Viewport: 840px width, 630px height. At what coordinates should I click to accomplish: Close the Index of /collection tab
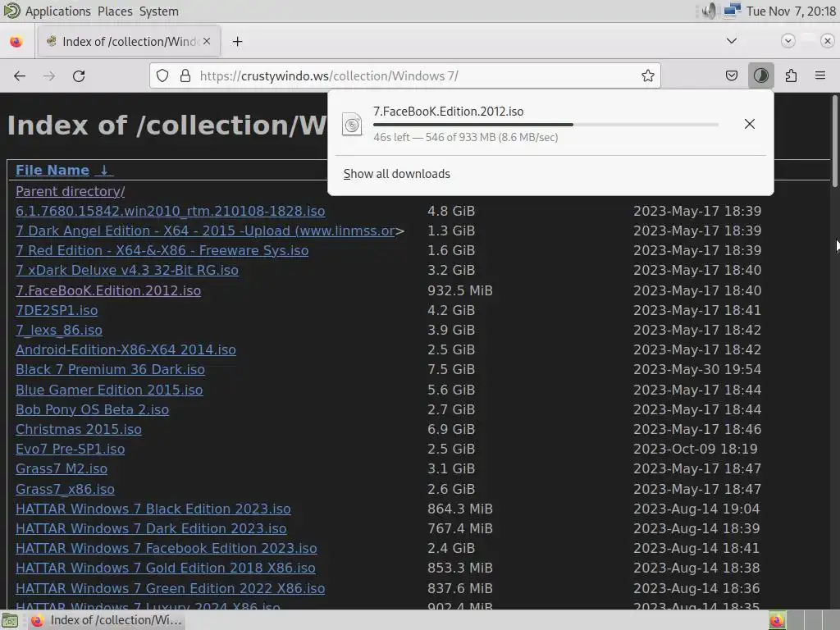pyautogui.click(x=207, y=41)
